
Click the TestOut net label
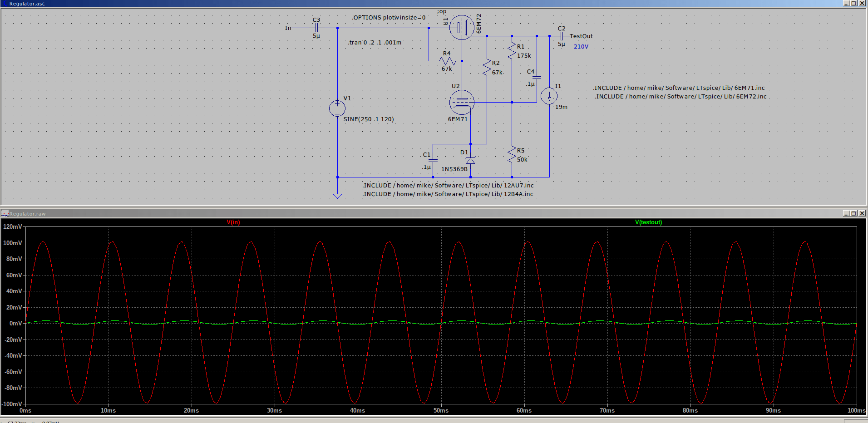581,36
